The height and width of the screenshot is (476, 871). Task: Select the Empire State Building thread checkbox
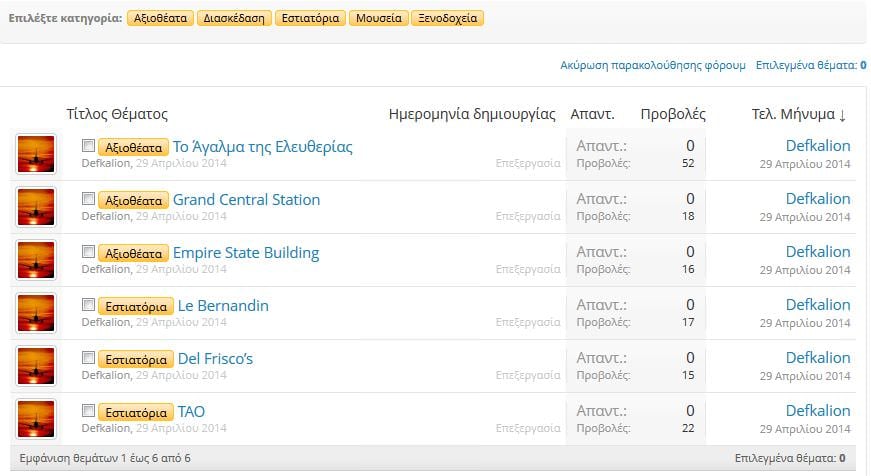point(89,252)
